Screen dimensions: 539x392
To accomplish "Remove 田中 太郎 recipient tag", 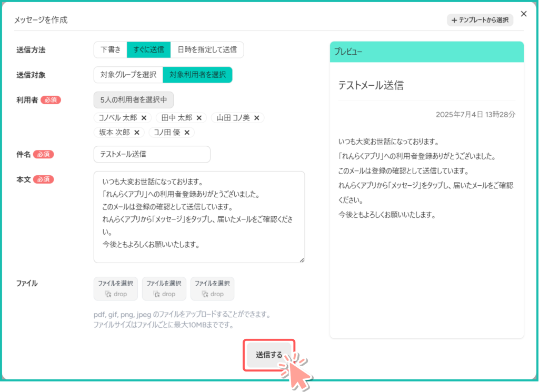I will click(x=199, y=118).
